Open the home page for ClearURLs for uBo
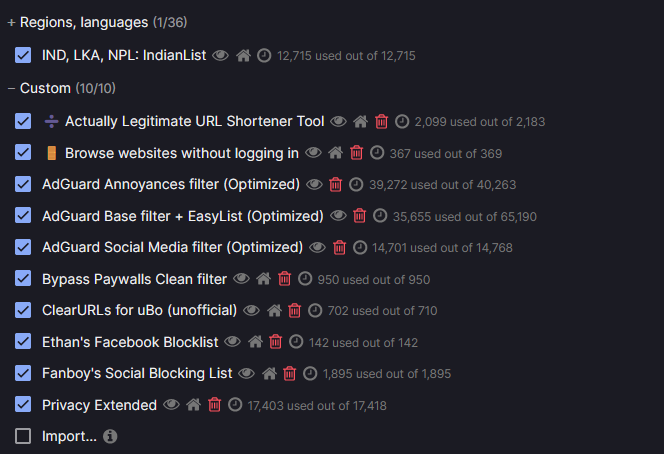The width and height of the screenshot is (664, 454). 273,311
